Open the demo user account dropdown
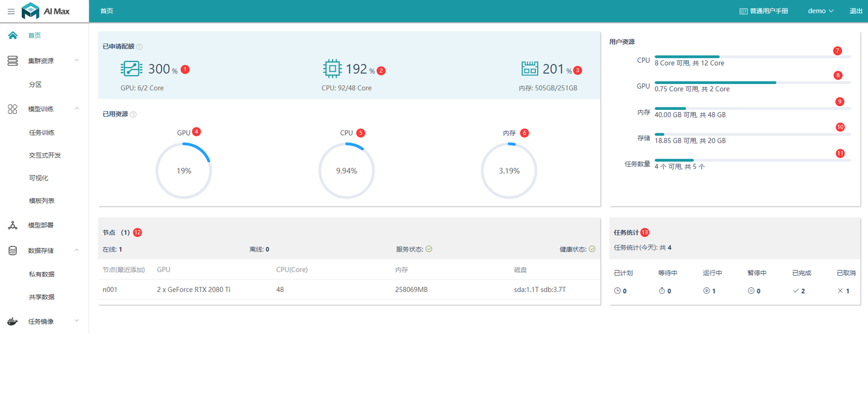 pos(820,10)
